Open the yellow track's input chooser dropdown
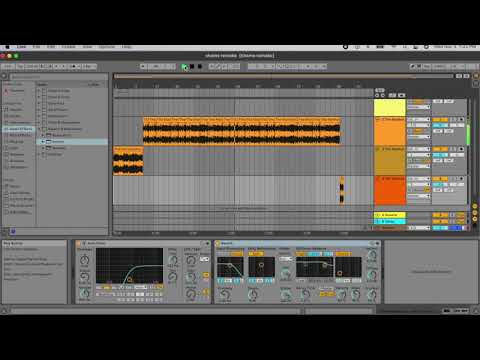 coord(419,107)
